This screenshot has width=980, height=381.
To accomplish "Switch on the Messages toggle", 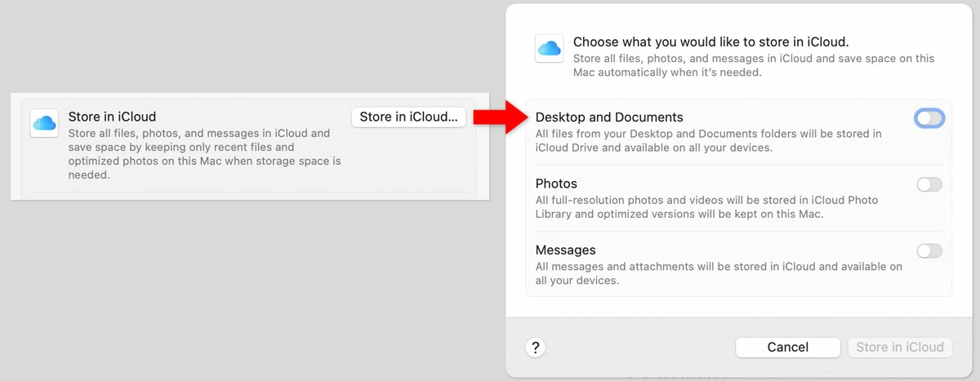I will pyautogui.click(x=929, y=251).
